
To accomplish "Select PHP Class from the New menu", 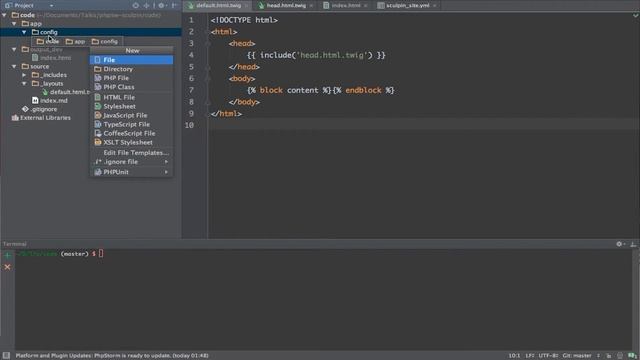I will click(131, 87).
